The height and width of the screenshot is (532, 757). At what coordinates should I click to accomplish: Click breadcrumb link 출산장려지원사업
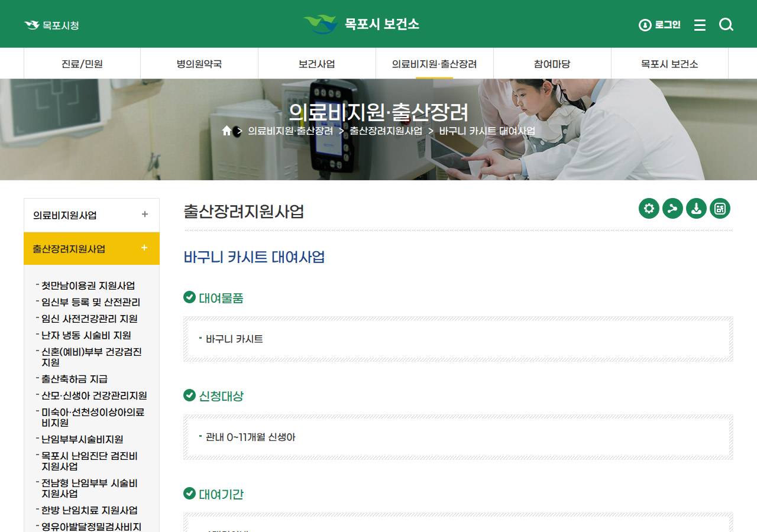coord(386,131)
